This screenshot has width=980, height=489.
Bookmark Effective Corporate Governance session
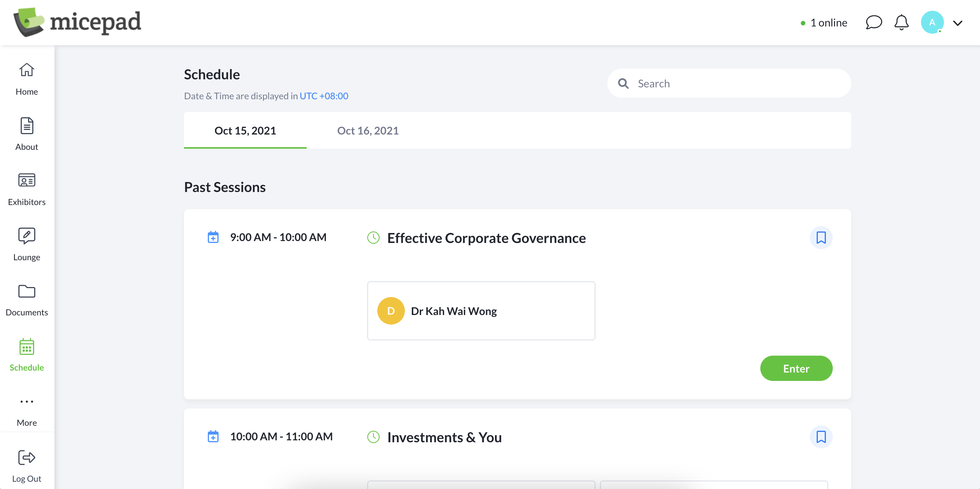pyautogui.click(x=821, y=238)
